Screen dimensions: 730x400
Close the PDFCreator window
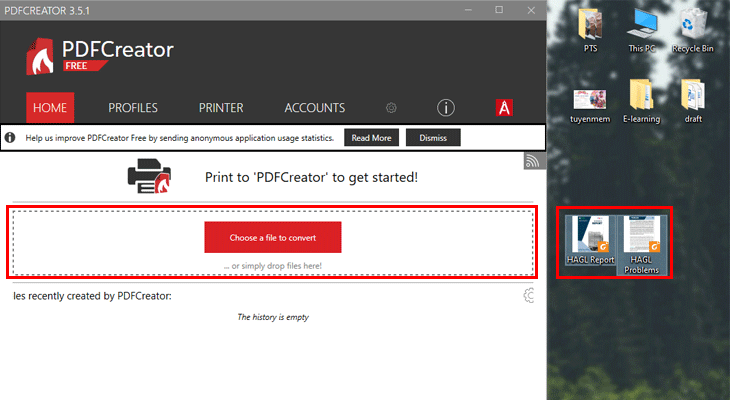531,10
